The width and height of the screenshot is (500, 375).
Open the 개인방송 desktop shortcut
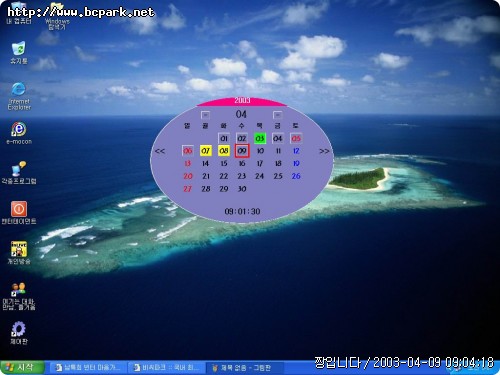click(x=19, y=253)
